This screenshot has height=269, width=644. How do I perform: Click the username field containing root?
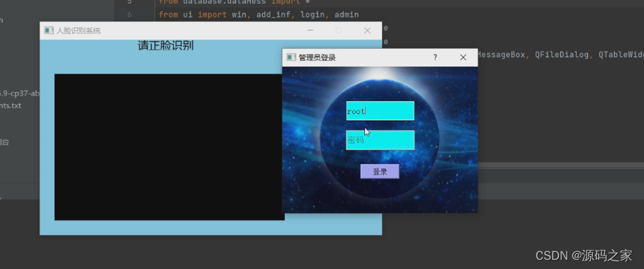pyautogui.click(x=380, y=111)
